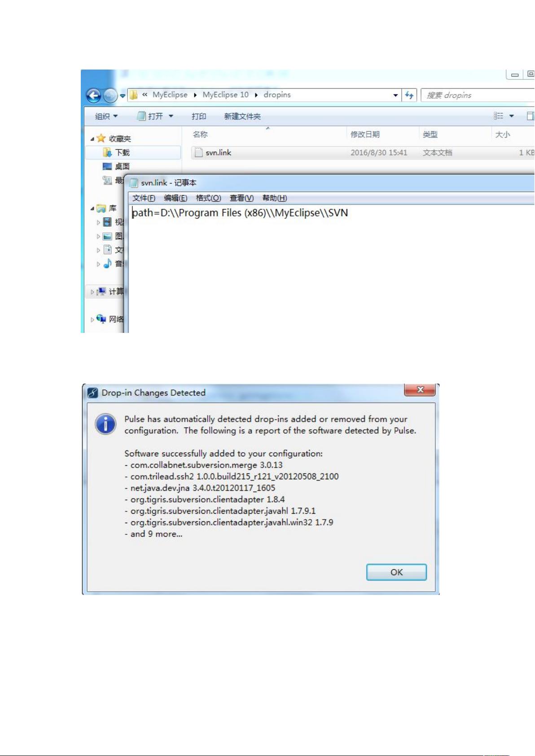Image resolution: width=535 pixels, height=756 pixels.
Task: Open Notepad 文件(F) menu
Action: pyautogui.click(x=144, y=198)
